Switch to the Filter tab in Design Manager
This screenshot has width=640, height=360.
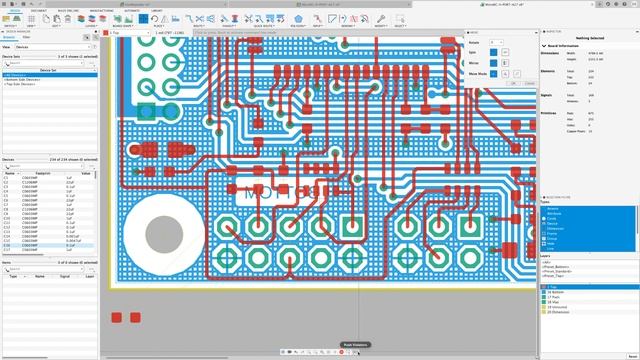[x=26, y=37]
